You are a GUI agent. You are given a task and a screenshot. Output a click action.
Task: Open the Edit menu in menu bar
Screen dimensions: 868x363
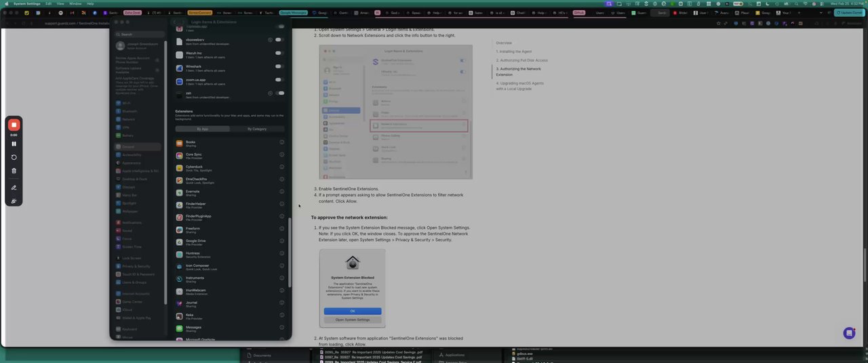click(48, 3)
